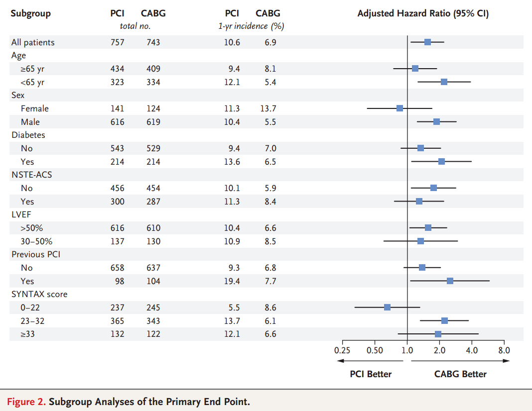Click the 8.0 tick label on the axis

(504, 350)
